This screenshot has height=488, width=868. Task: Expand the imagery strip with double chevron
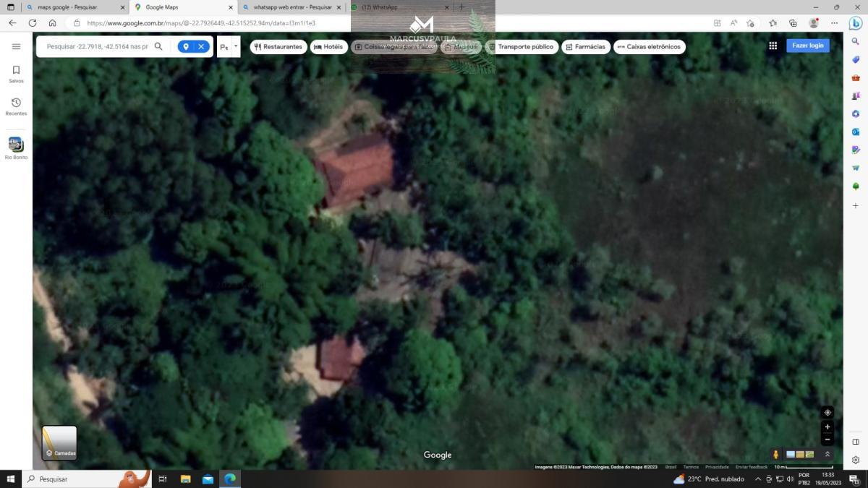[827, 455]
